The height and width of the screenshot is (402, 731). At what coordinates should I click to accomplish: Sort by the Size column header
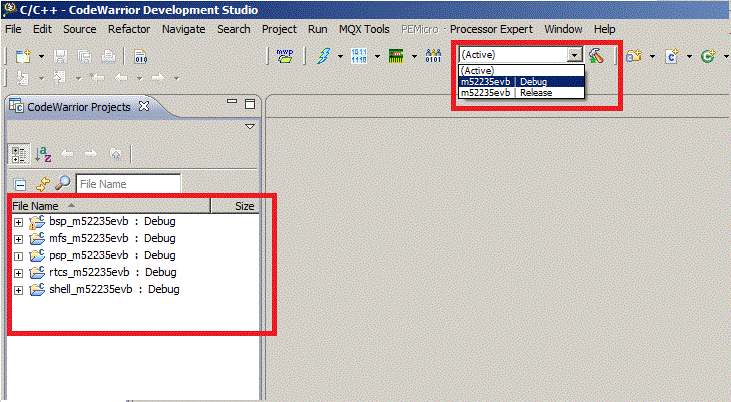click(x=235, y=206)
